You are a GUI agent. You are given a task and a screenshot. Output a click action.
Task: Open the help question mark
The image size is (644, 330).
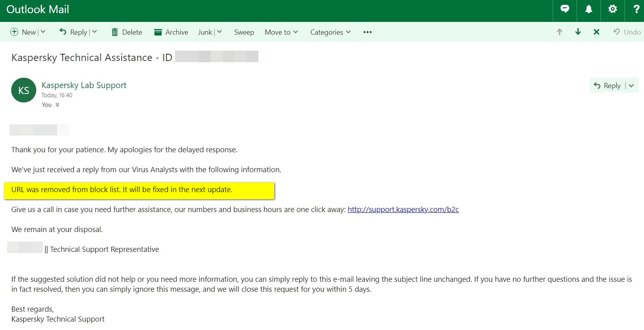636,9
